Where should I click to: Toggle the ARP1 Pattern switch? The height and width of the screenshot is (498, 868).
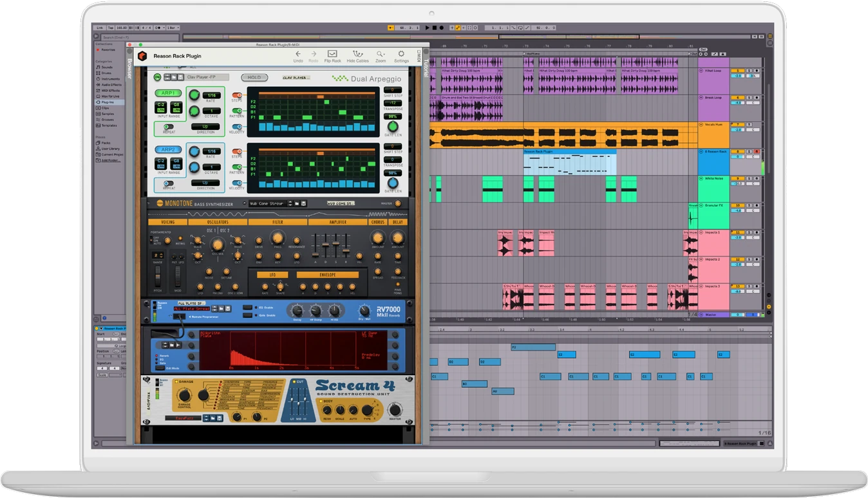point(237,111)
